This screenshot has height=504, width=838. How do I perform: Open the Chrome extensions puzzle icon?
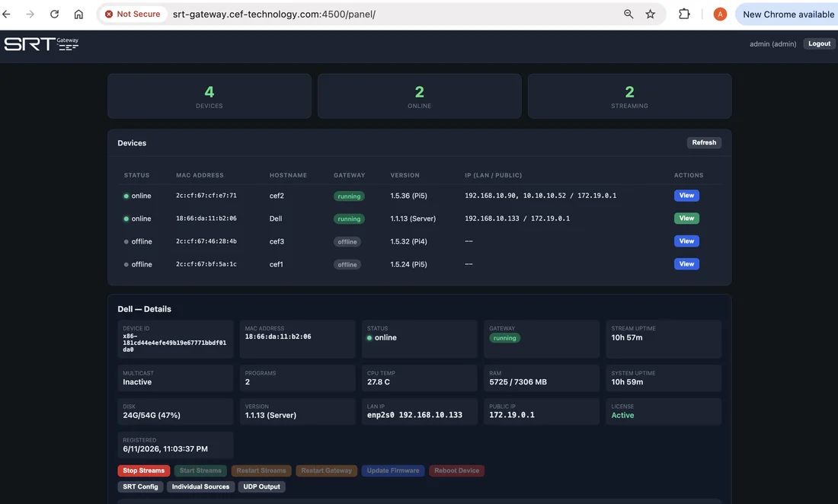[x=684, y=14]
